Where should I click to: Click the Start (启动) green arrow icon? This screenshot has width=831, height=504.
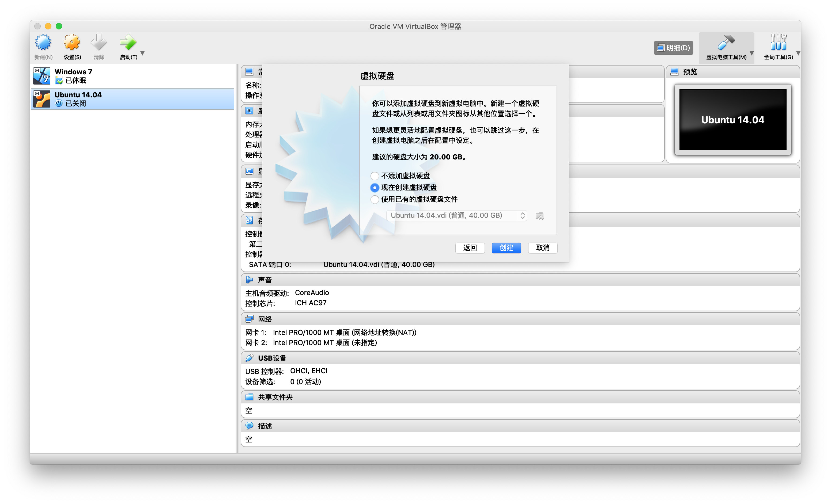(x=128, y=43)
